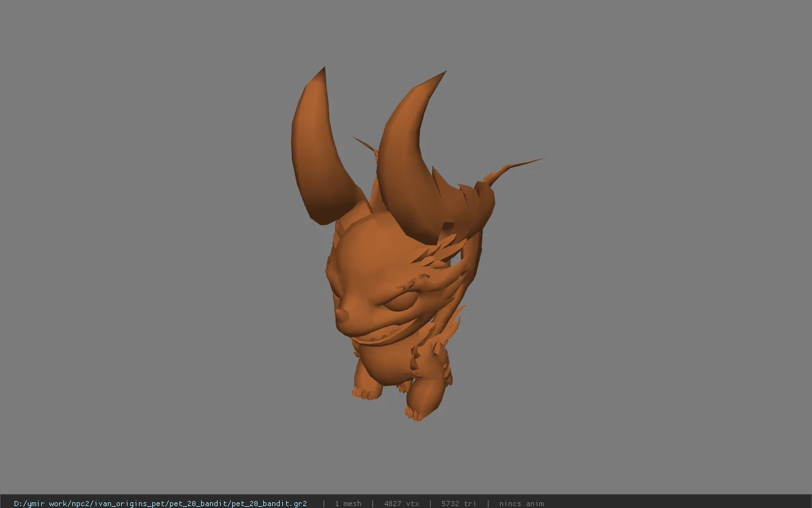Click the pet_20_bandit.gr2 file path in status bar

(x=160, y=504)
